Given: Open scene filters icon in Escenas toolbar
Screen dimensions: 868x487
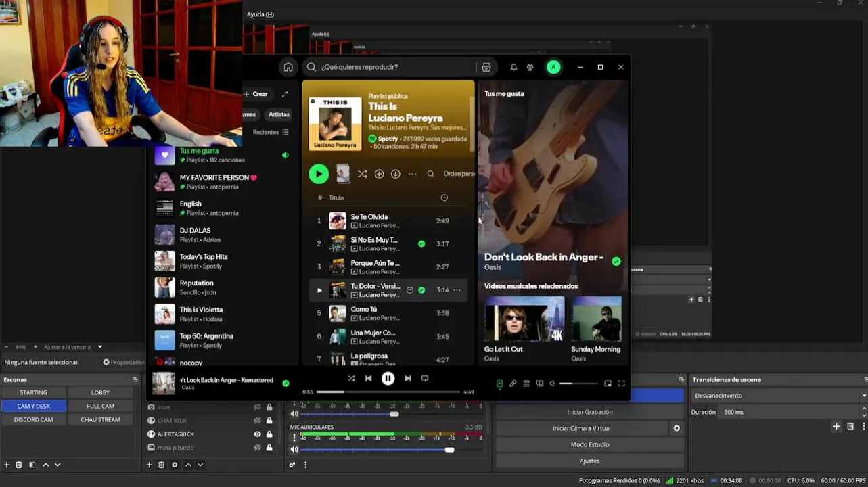Looking at the screenshot, I should [x=32, y=465].
